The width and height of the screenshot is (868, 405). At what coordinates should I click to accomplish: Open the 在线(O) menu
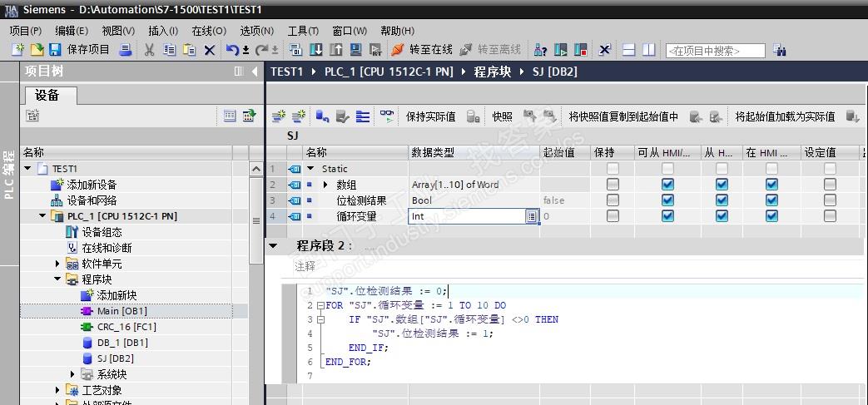coord(209,31)
